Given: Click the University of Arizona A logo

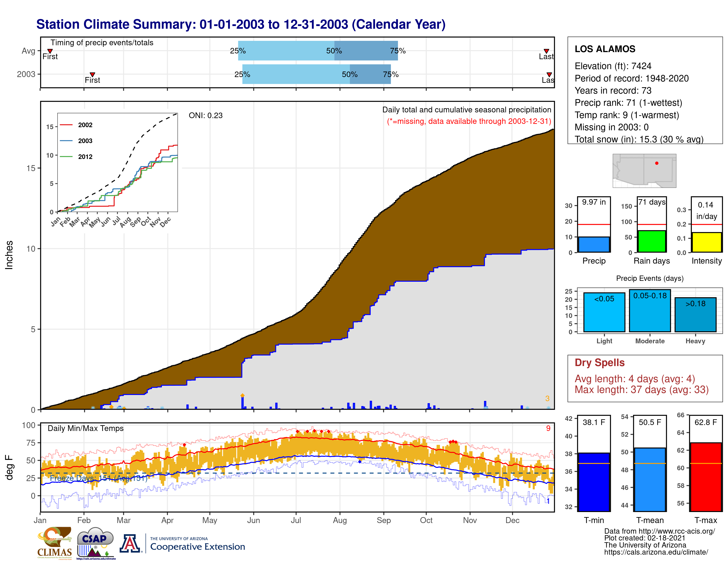Looking at the screenshot, I should pyautogui.click(x=130, y=544).
